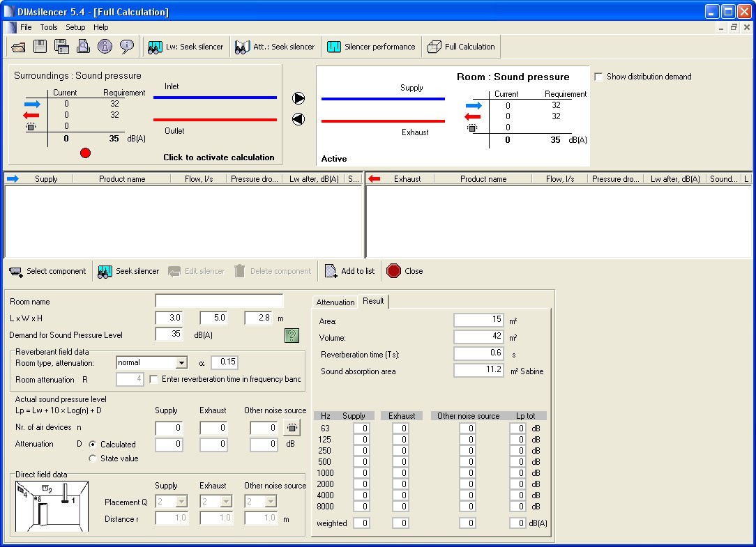
Task: Enable Show distribution demand
Action: click(x=598, y=77)
